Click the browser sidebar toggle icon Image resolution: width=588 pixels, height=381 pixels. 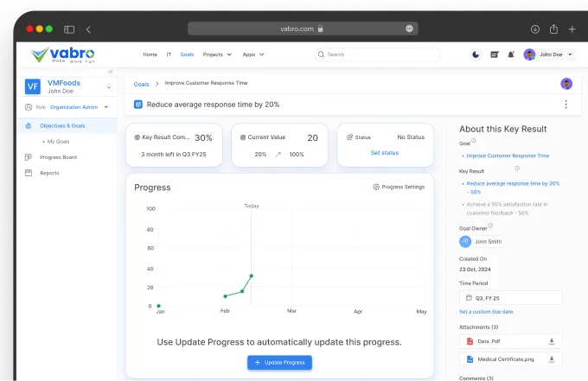69,29
